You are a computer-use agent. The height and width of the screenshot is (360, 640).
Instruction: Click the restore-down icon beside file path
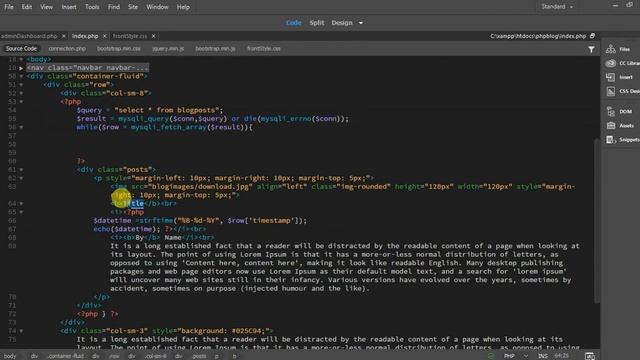coord(592,36)
